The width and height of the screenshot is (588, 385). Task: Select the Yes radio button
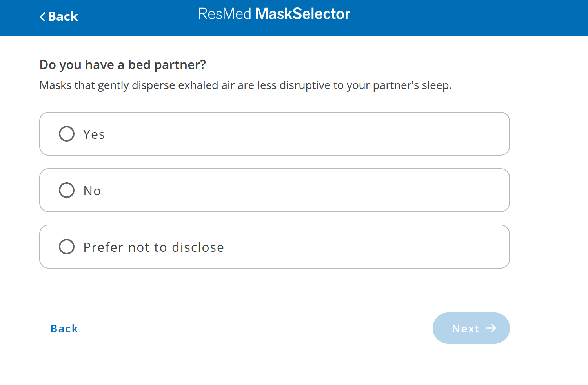[x=66, y=134]
